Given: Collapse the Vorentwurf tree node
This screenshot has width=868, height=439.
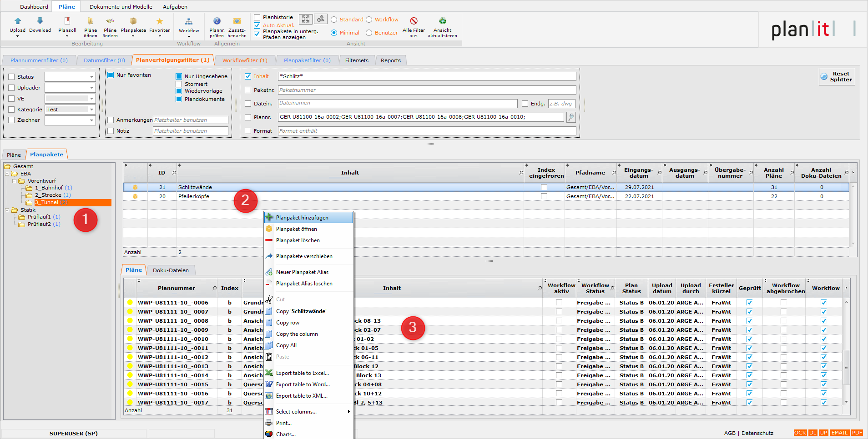Looking at the screenshot, I should 14,181.
